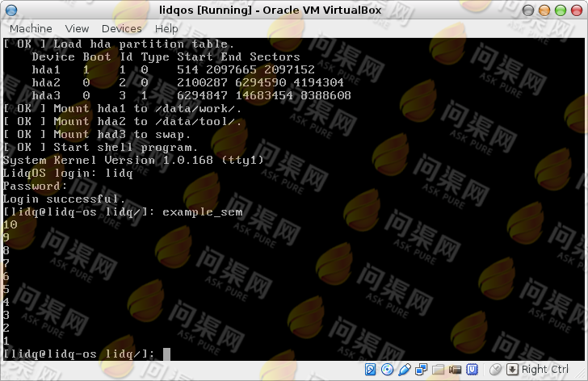Click the mouse integration indicator icon
Image resolution: width=588 pixels, height=381 pixels.
click(495, 370)
